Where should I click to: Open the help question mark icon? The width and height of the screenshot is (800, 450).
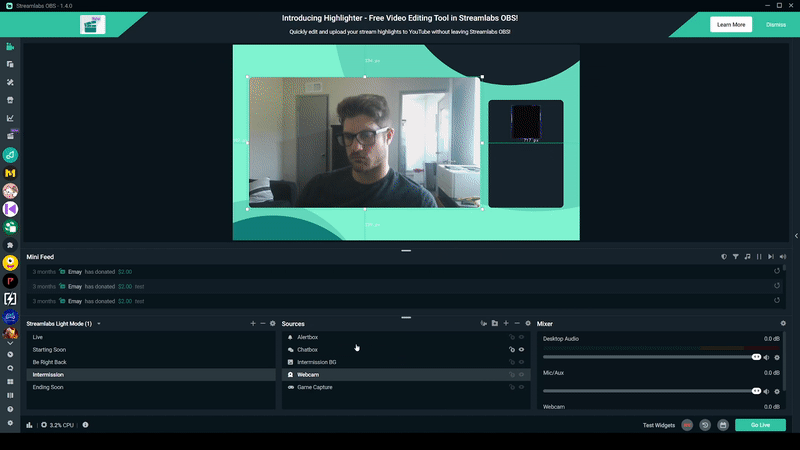[10, 409]
